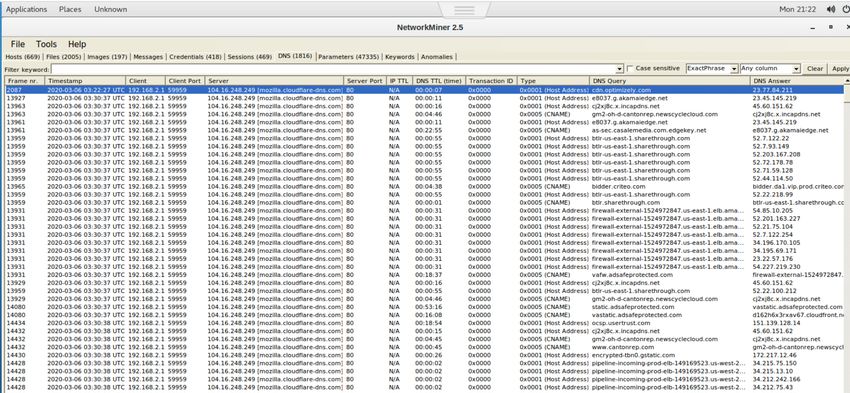Screen dimensions: 850x393
Task: Click the frame number 13965 cell
Action: tap(15, 186)
